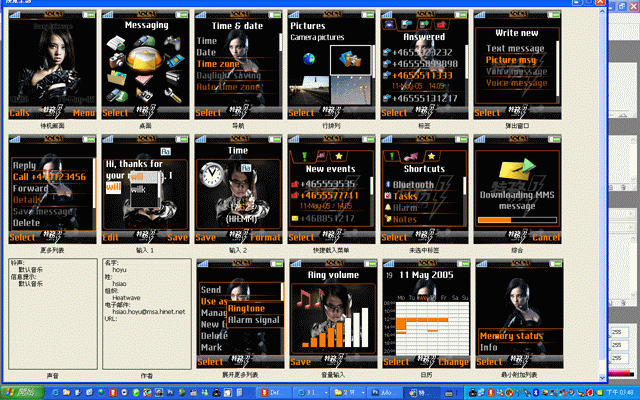The width and height of the screenshot is (640, 400).
Task: Click the email hsiao.hoyu@msa.hinet.net text
Action: pos(149,312)
